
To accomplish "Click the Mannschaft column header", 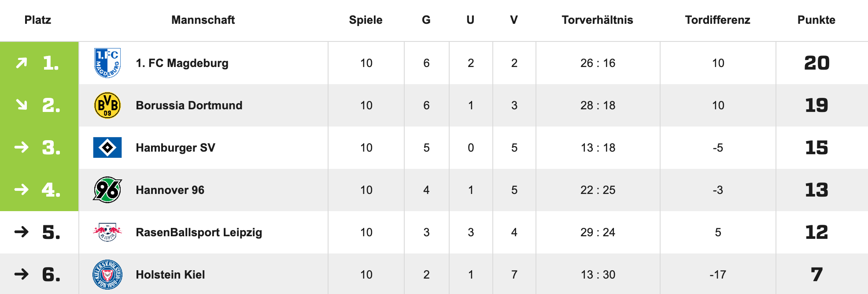I will [x=203, y=20].
